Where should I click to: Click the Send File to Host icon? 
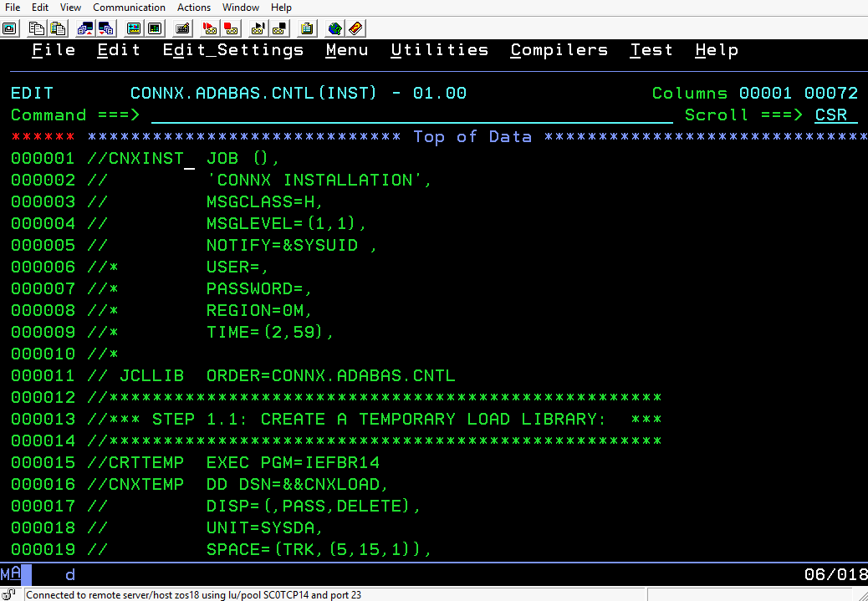(85, 28)
